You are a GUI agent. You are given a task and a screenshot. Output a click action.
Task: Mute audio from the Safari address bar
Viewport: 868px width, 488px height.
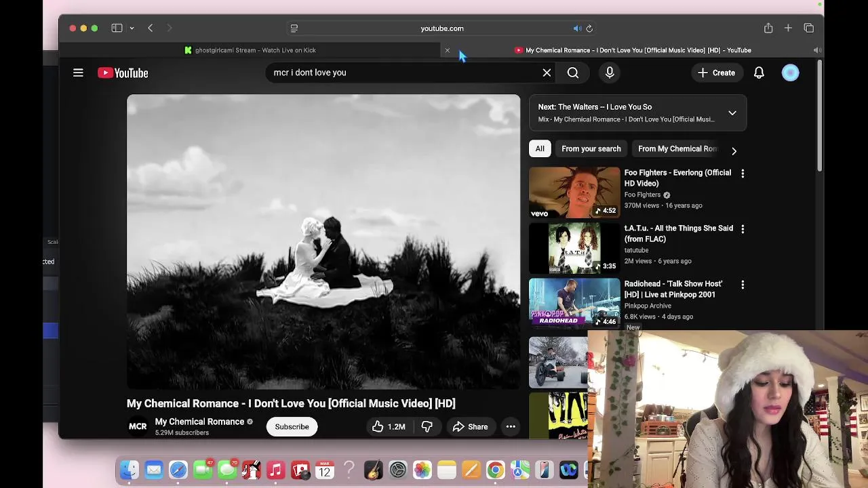click(577, 28)
